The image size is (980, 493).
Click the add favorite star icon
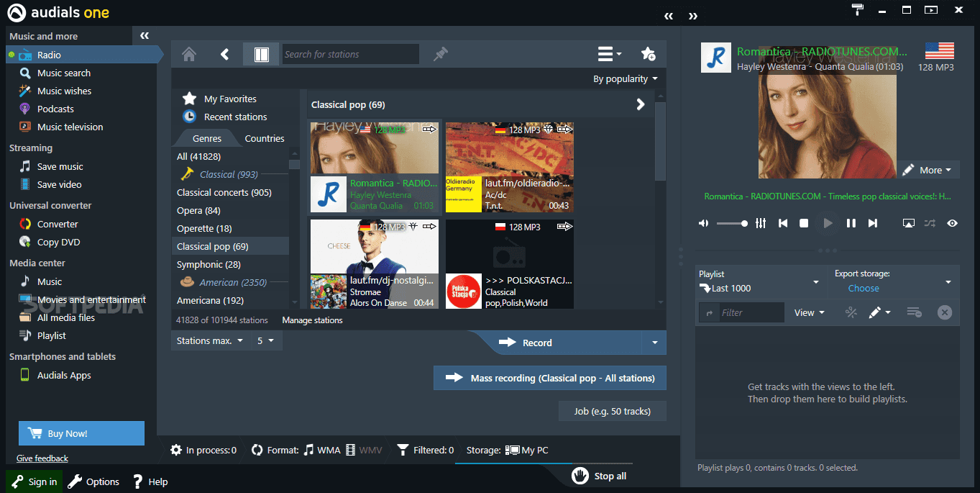648,54
